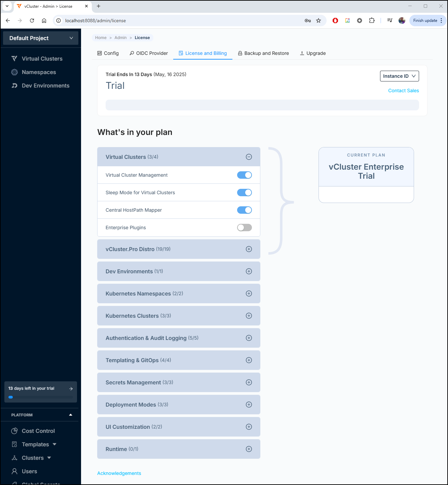The height and width of the screenshot is (485, 448).
Task: View site information icon in address bar
Action: click(x=59, y=21)
